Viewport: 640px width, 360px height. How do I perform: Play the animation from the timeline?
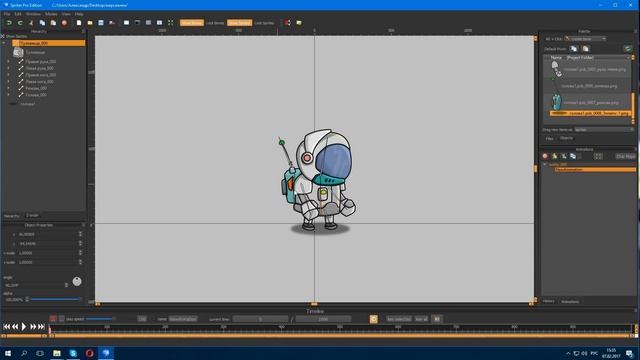pyautogui.click(x=24, y=327)
